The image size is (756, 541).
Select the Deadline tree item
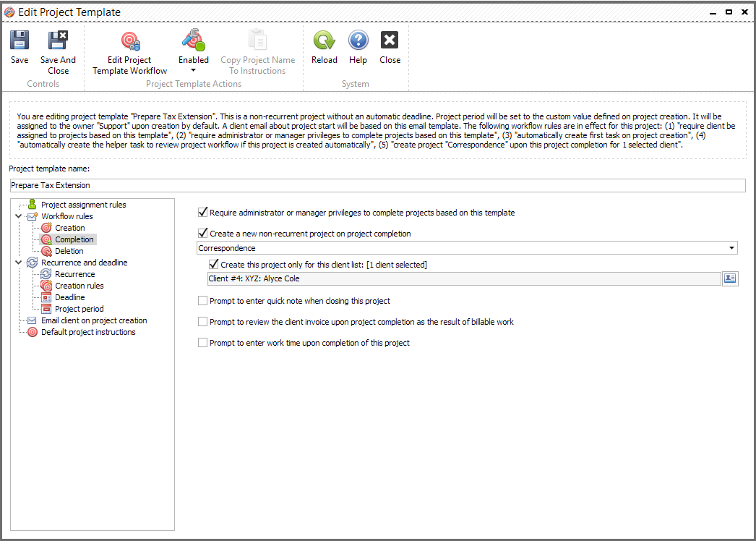pos(70,297)
